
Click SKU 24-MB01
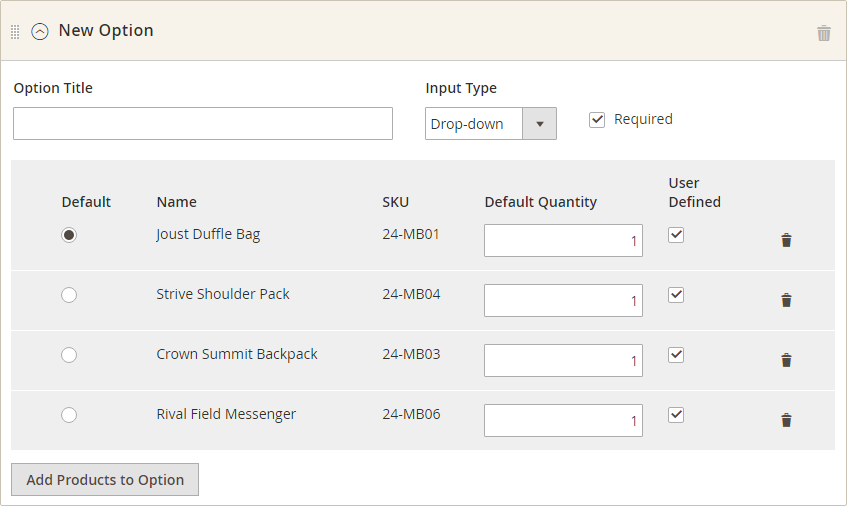[x=411, y=234]
